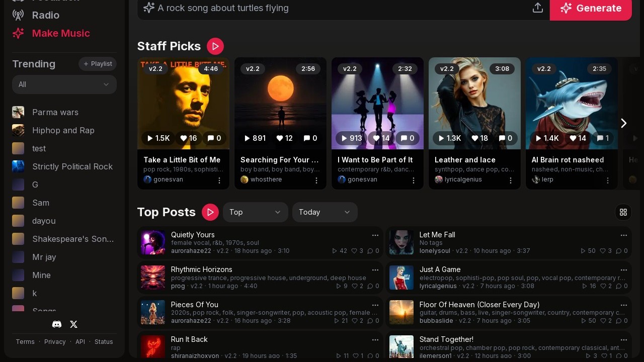Open the Top sorting dropdown
The height and width of the screenshot is (362, 644).
click(255, 212)
